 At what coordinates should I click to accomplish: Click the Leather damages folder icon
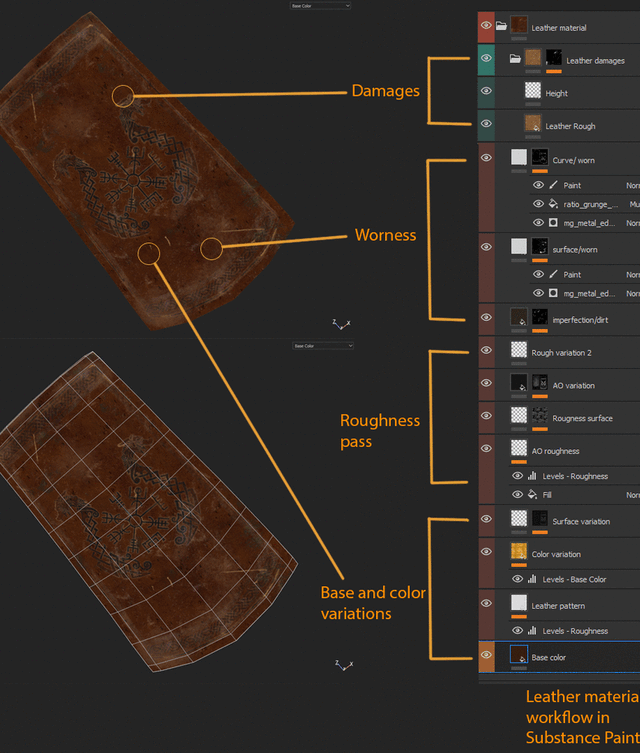514,59
